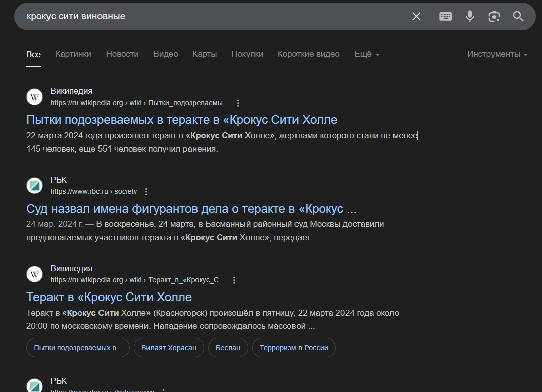
Task: Start voice search with the microphone icon
Action: click(470, 16)
